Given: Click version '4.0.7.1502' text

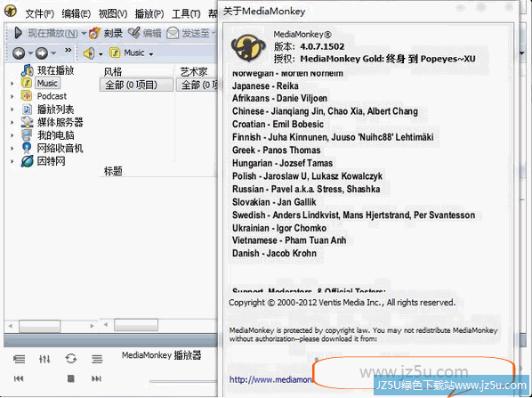Looking at the screenshot, I should coord(322,46).
